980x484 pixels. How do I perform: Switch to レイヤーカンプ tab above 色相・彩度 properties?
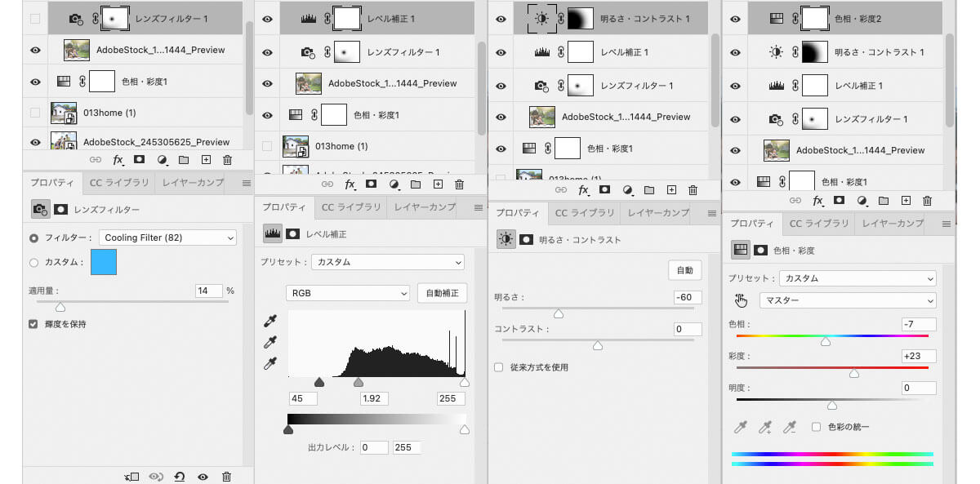point(892,223)
